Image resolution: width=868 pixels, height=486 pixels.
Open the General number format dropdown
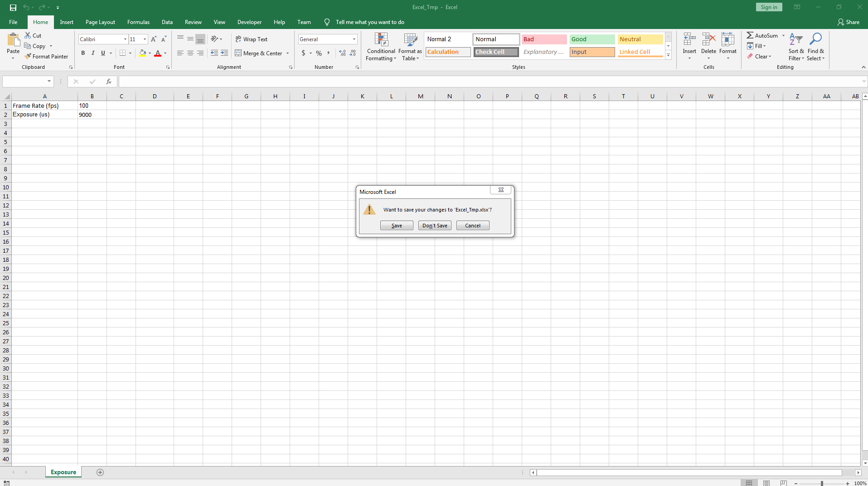point(354,39)
